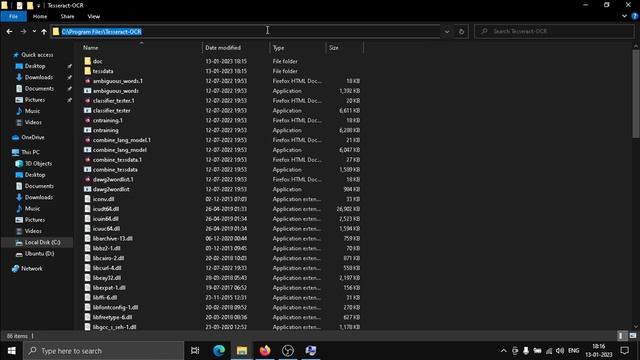Select the tessdata folder

click(103, 71)
